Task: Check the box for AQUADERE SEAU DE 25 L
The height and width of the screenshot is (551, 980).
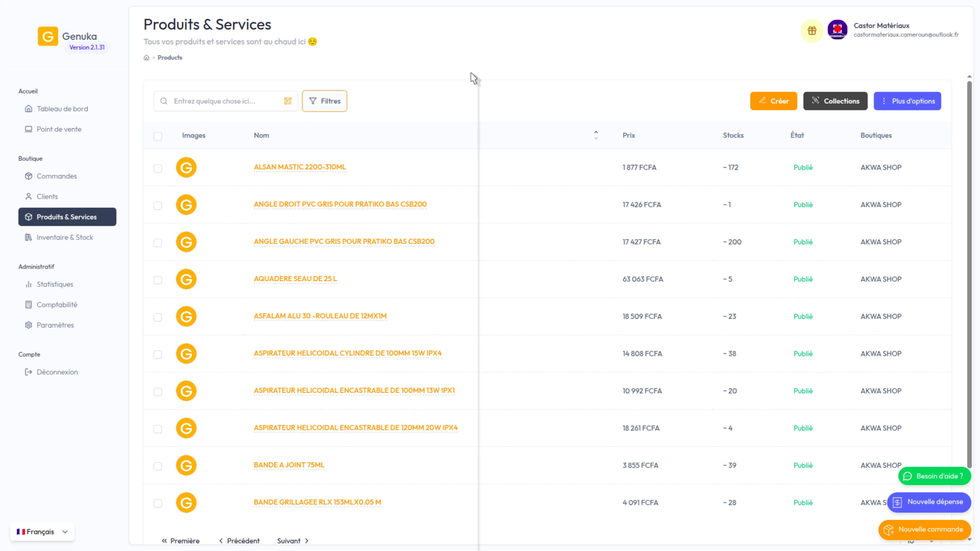Action: (x=157, y=280)
